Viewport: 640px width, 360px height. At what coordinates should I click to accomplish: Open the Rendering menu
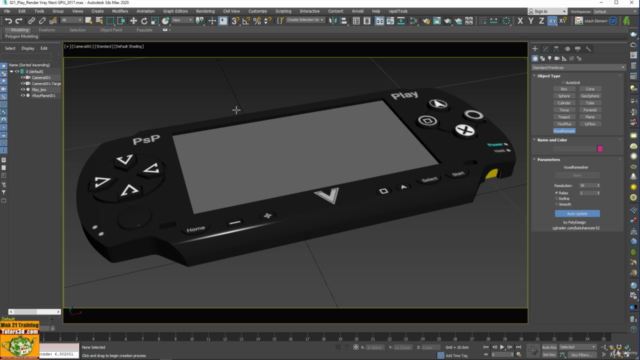click(205, 11)
